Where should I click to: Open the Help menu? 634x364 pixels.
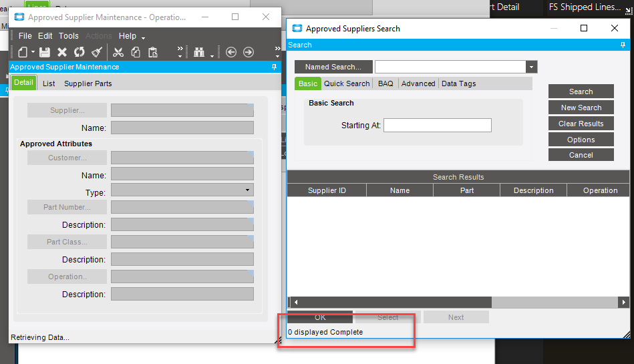pos(128,36)
